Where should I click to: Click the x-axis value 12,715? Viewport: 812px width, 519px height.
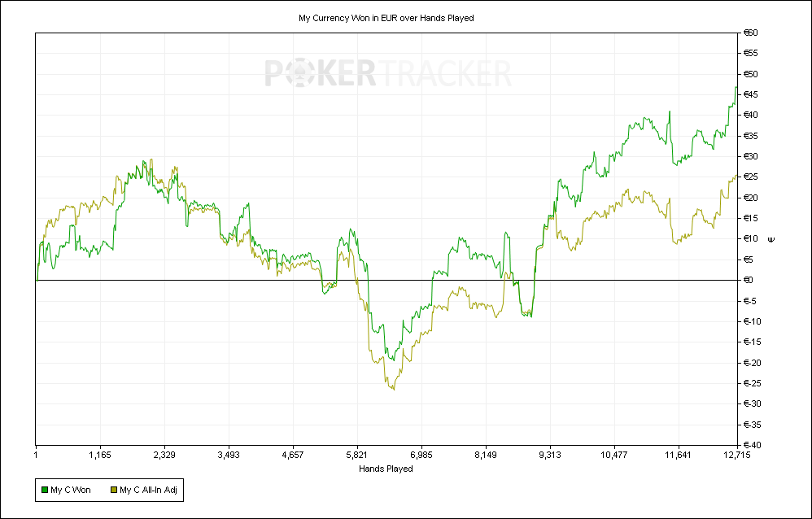click(737, 456)
